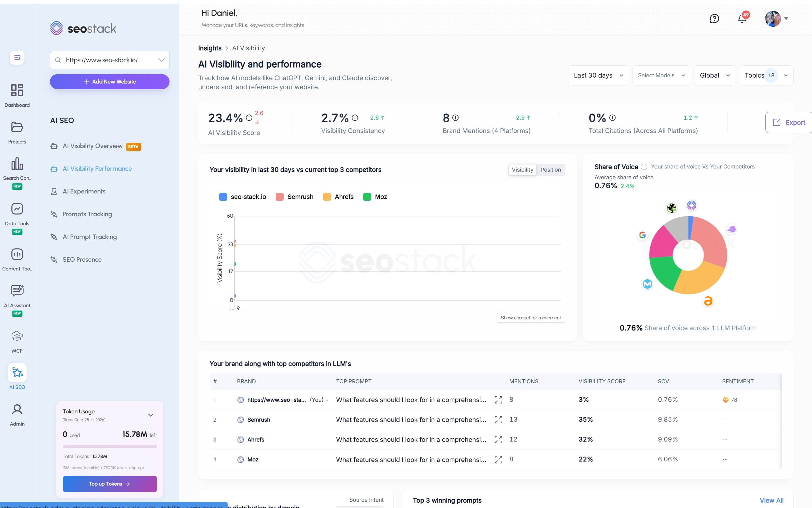812x508 pixels.
Task: Collapse the Token Usage panel
Action: coord(151,415)
